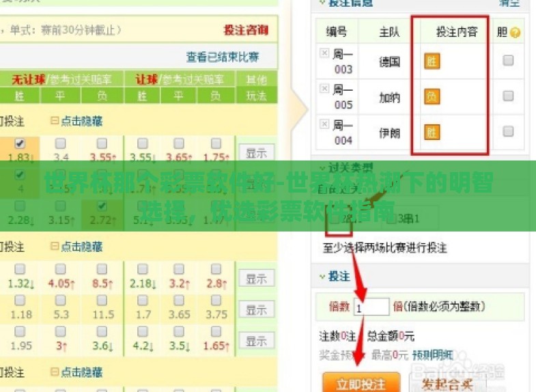Viewport: 536px width, 392px height.
Task: Tick the checkbox above odds 3.4
Action: [x=61, y=143]
